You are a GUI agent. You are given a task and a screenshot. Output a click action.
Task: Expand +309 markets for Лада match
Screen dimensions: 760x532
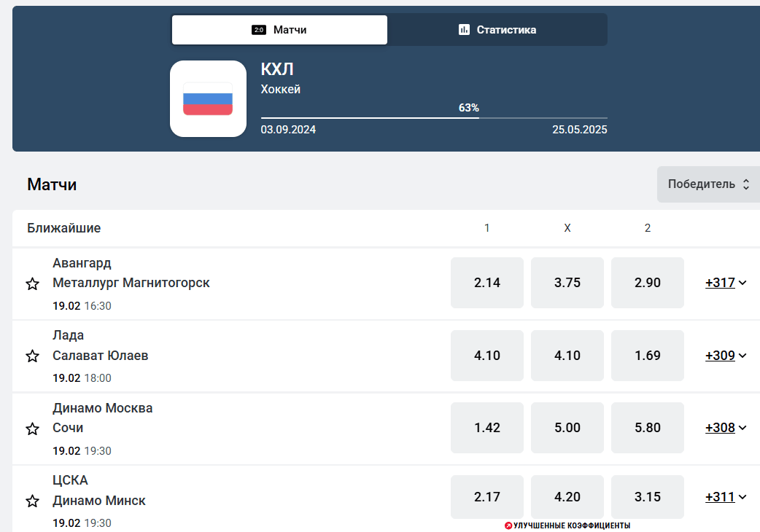tap(726, 356)
